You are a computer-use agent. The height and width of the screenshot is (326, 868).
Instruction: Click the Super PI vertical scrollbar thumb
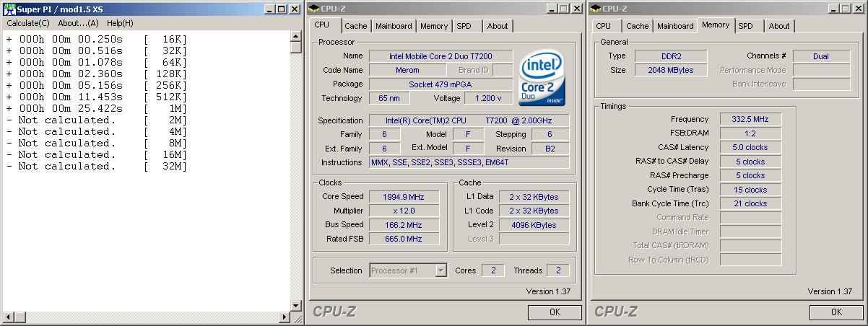pyautogui.click(x=296, y=48)
